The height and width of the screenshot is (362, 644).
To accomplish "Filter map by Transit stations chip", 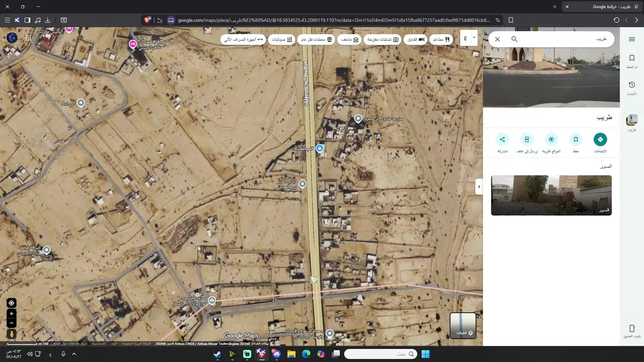I will [316, 39].
